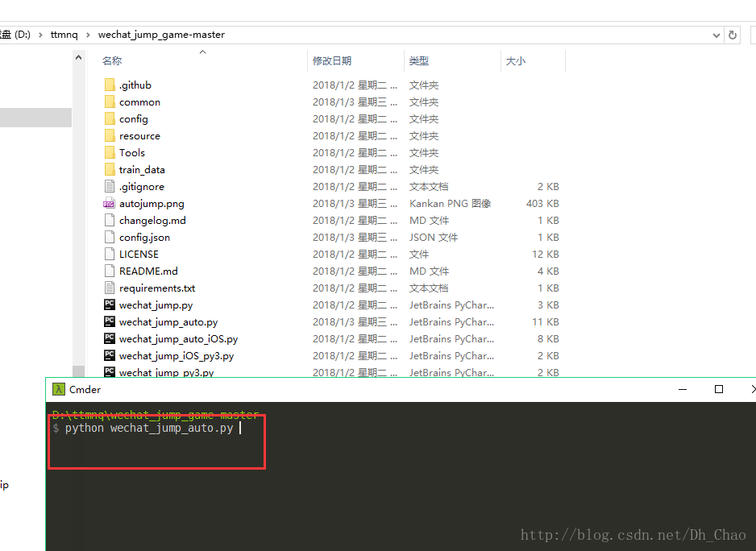
Task: Click the autojump.png image icon
Action: pyautogui.click(x=110, y=204)
